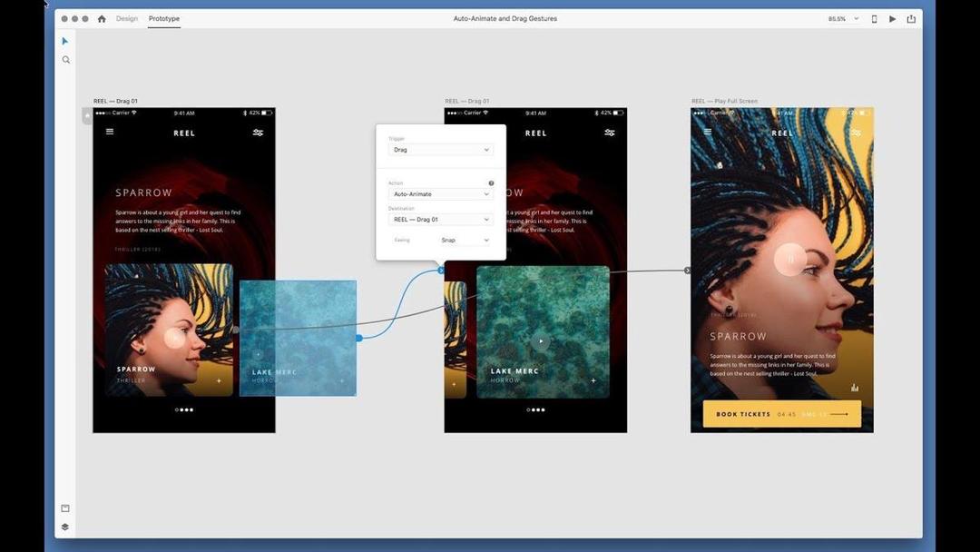
Task: Open the zoom percentage dropdown 85.5%
Action: (843, 19)
